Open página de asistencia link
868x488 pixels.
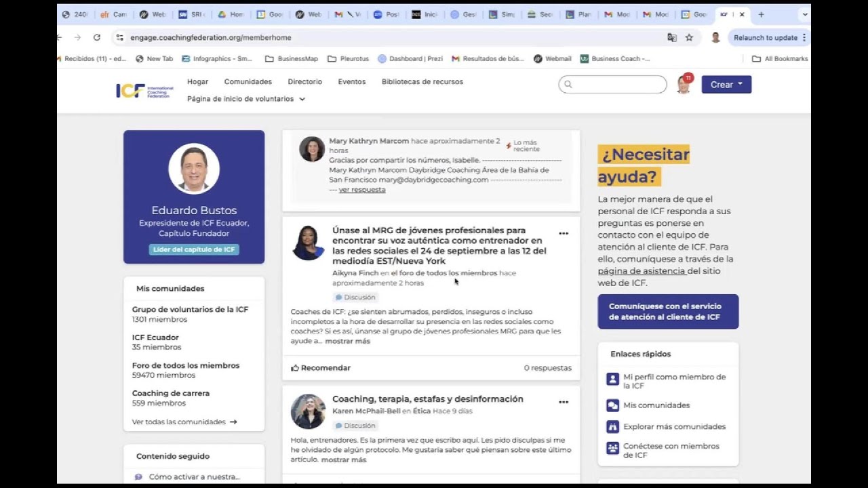pos(642,271)
